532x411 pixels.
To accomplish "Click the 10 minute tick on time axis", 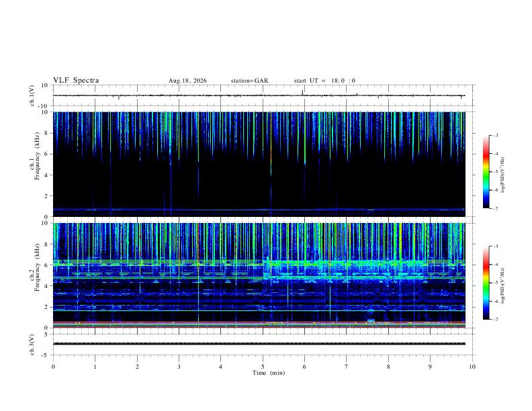I will [x=472, y=367].
